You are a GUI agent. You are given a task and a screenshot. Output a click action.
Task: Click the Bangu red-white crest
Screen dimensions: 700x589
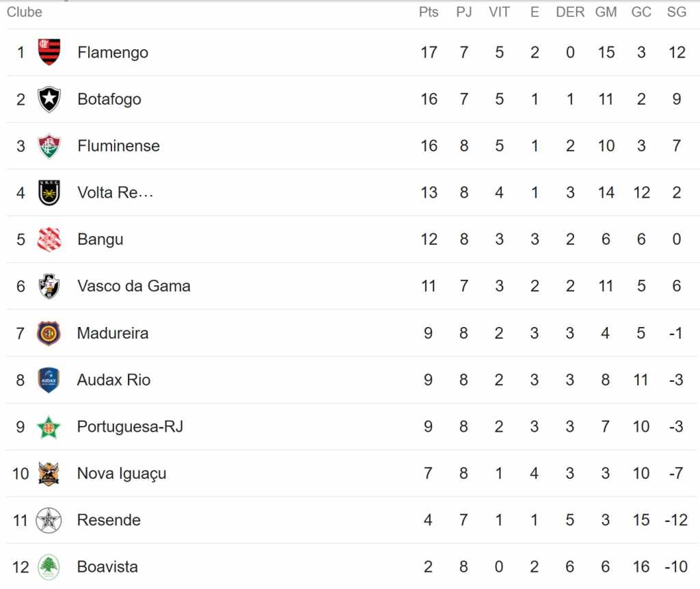coord(49,239)
